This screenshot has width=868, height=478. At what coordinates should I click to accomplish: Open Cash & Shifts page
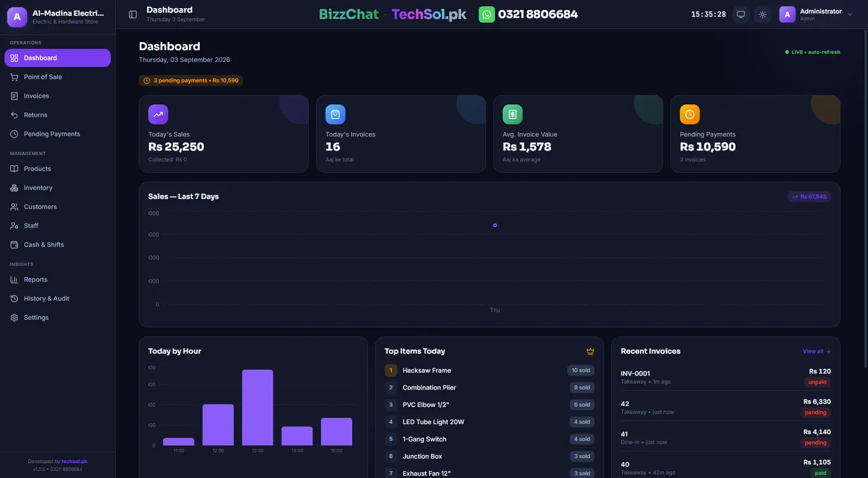[58, 245]
